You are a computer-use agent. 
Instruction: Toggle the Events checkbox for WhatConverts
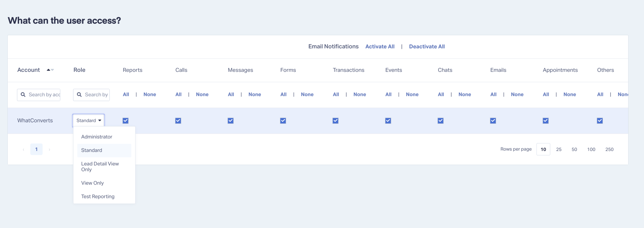point(388,121)
